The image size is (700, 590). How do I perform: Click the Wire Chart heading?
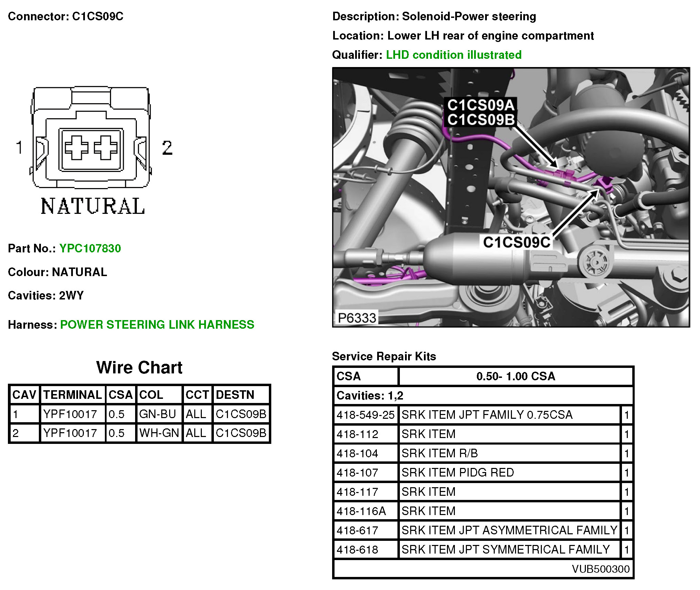coord(139,368)
